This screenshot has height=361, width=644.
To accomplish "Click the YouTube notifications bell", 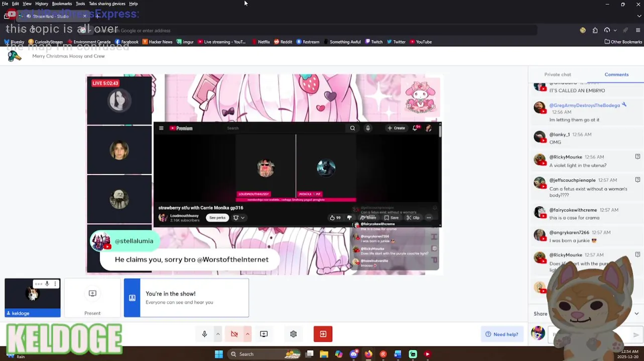I will click(415, 128).
